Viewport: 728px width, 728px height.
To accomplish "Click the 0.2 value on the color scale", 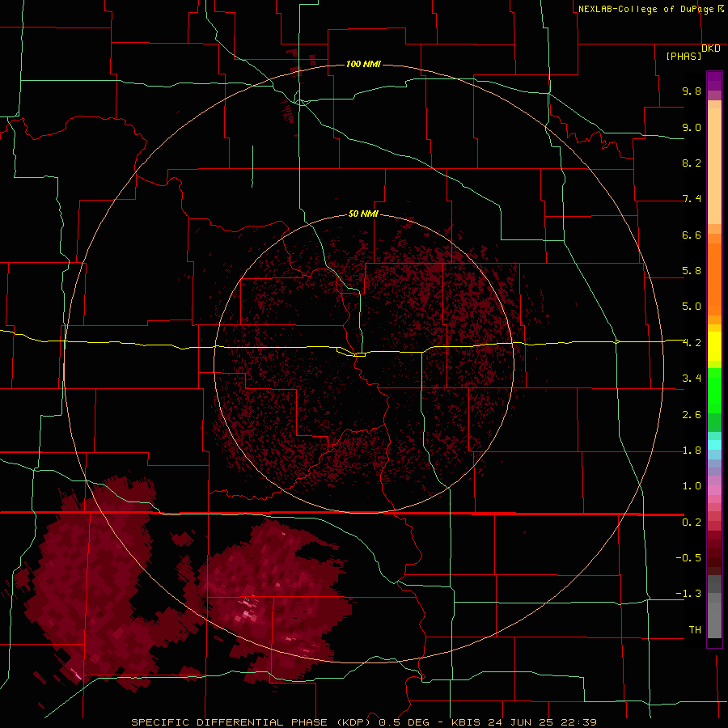I will tap(692, 523).
